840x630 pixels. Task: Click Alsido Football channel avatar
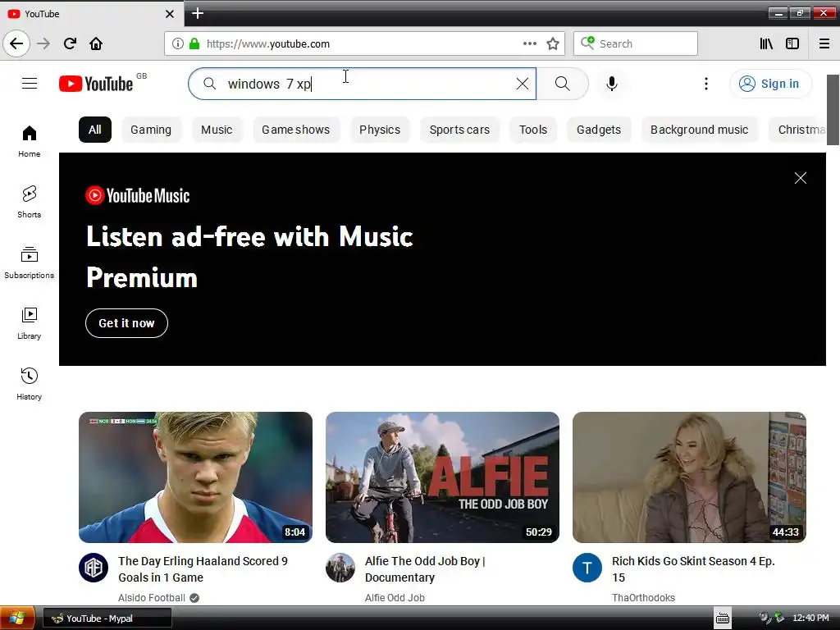(x=94, y=568)
